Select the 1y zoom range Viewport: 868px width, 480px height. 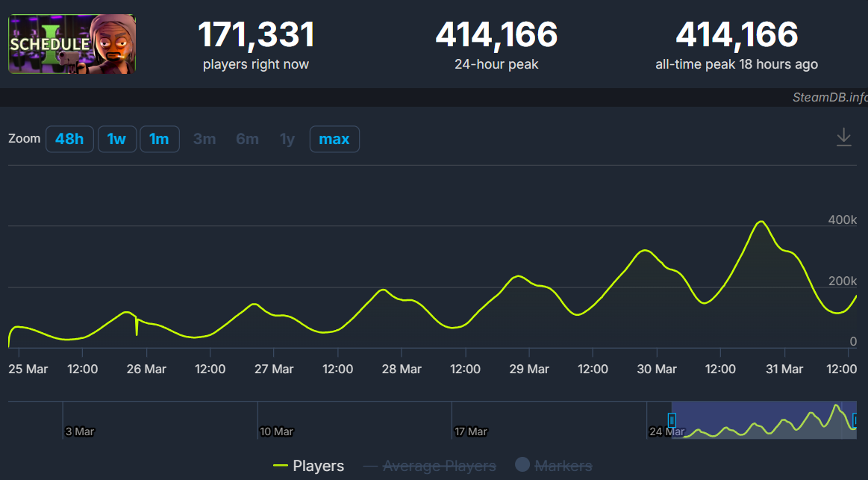point(287,139)
